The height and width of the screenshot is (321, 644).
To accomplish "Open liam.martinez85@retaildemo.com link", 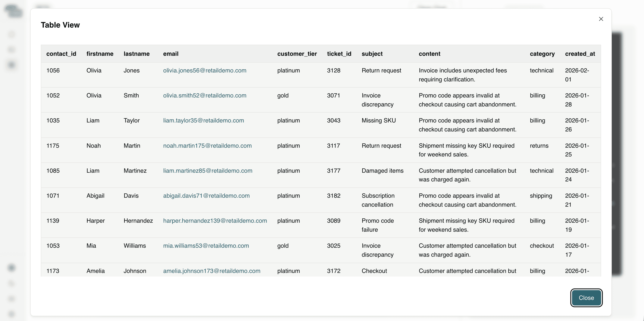I will (207, 171).
